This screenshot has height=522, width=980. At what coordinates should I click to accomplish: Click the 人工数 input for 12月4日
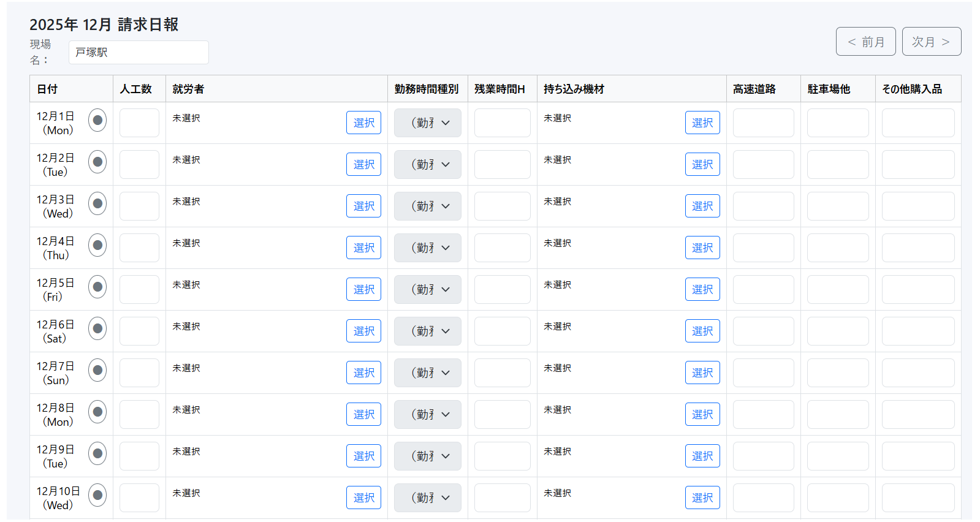(x=139, y=248)
